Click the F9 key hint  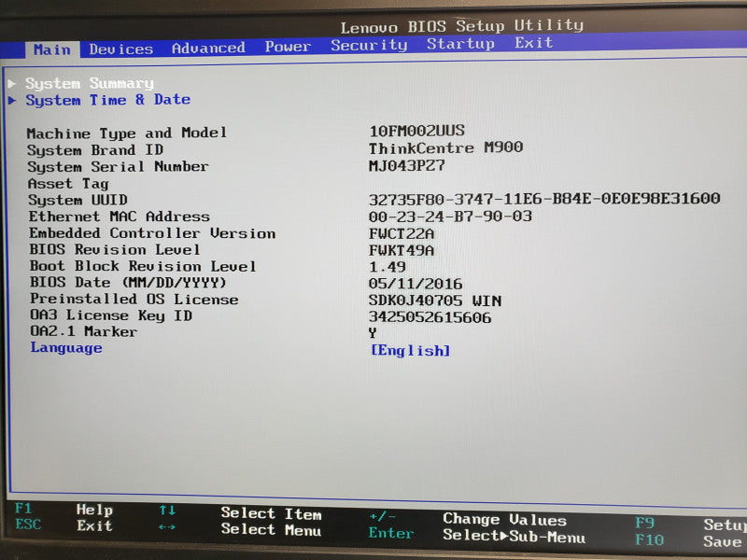(x=644, y=523)
